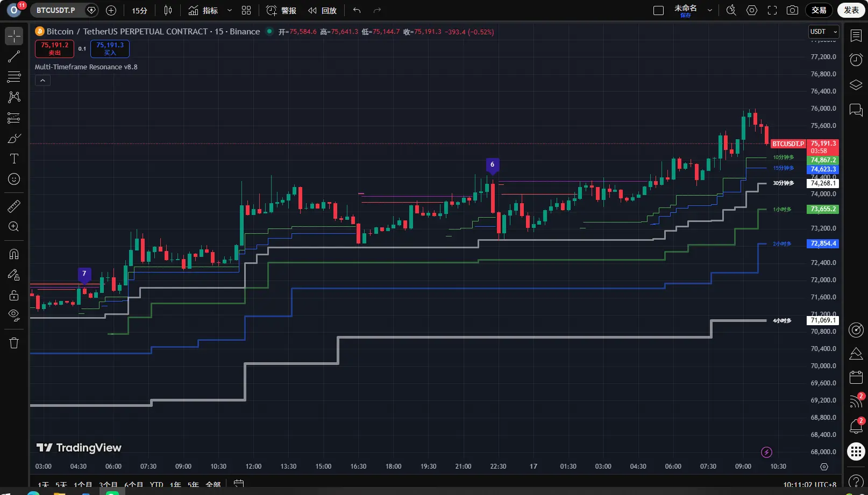Collapse the indicator legend chevron
This screenshot has height=495, width=868.
point(42,81)
